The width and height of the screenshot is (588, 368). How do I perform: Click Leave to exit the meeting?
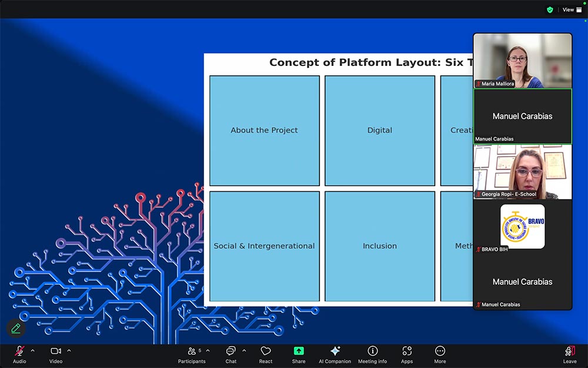pyautogui.click(x=569, y=354)
